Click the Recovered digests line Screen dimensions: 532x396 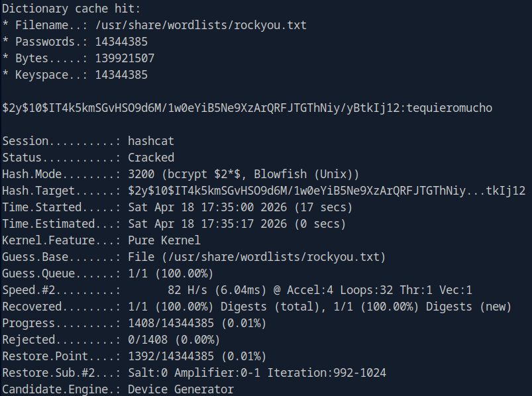point(319,307)
